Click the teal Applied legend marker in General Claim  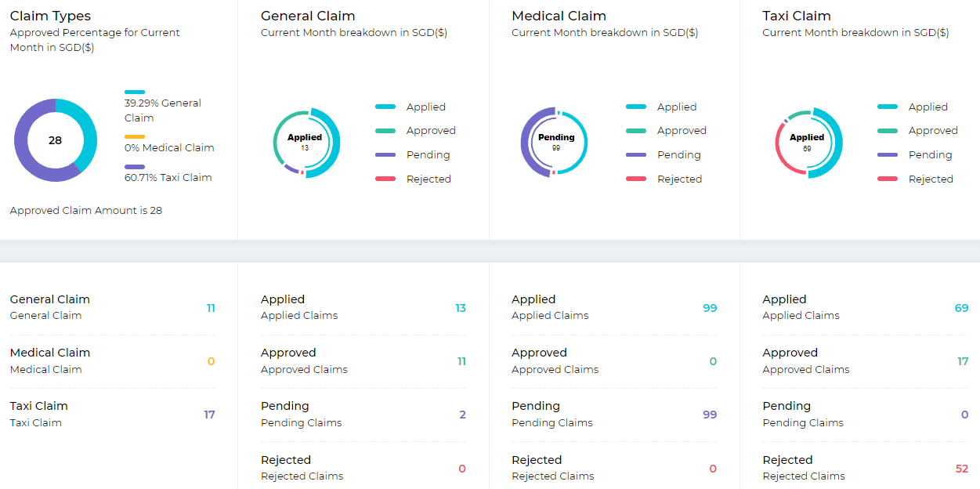(385, 107)
